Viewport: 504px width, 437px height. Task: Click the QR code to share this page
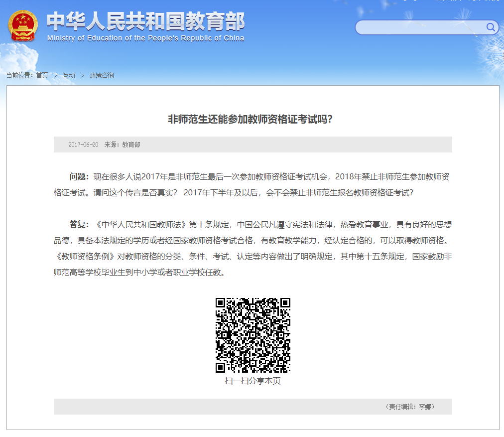pyautogui.click(x=252, y=334)
